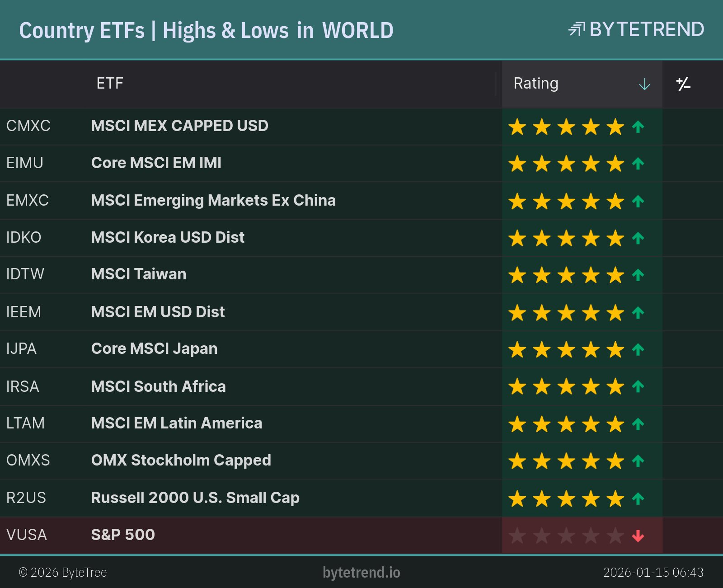Viewport: 723px width, 588px height.
Task: Click the green up arrow for R2US
Action: click(638, 499)
